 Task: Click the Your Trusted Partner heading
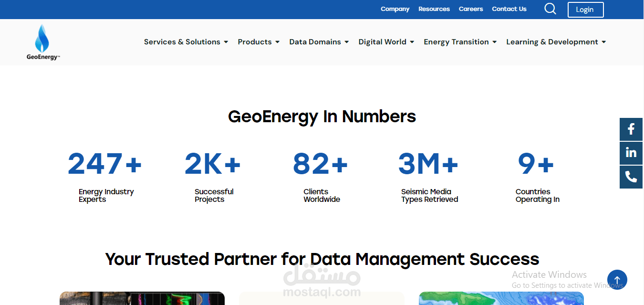322,259
